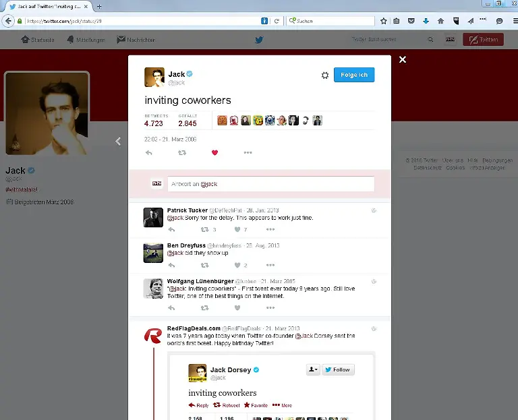Click the reply arrow under Jack's tweet
Screen dimensions: 518x420
[149, 153]
